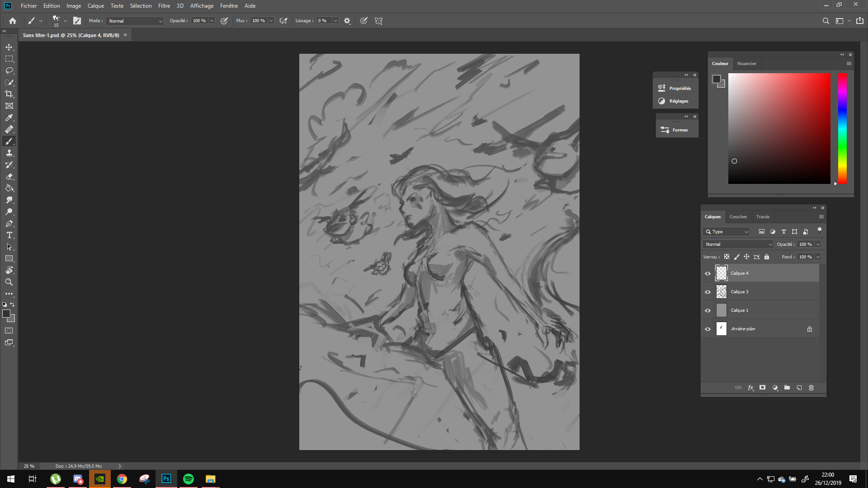Select the Eyedropper tool
Image resolution: width=868 pixels, height=488 pixels.
pos(9,117)
